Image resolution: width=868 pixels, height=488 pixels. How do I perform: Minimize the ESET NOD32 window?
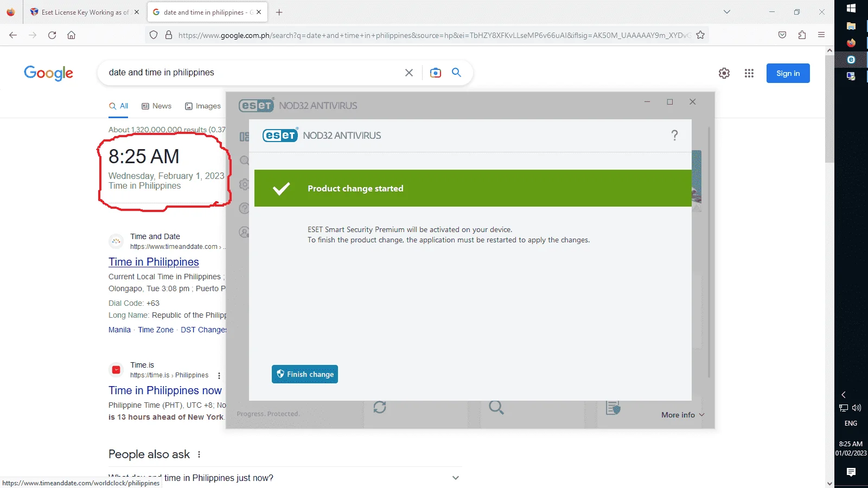click(x=647, y=102)
